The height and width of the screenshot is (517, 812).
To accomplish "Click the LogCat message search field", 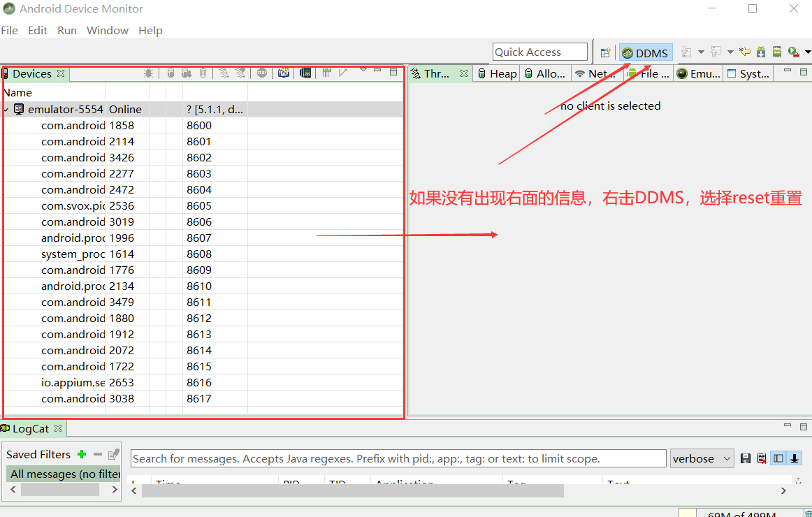I will point(398,458).
